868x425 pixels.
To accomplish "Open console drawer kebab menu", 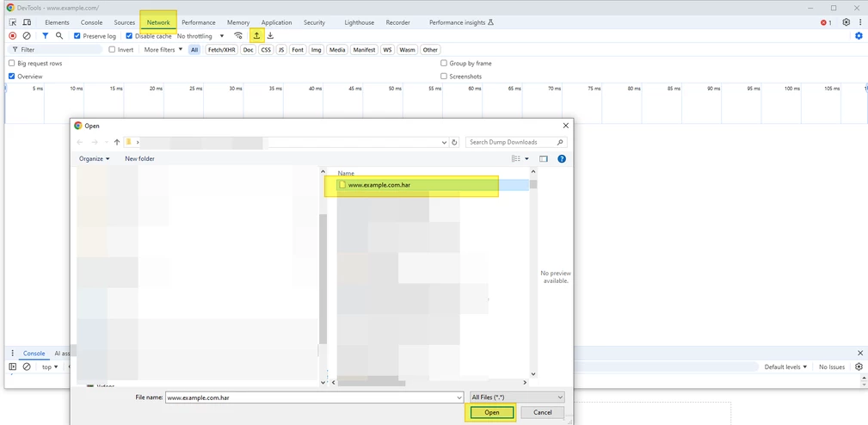I will pyautogui.click(x=12, y=353).
